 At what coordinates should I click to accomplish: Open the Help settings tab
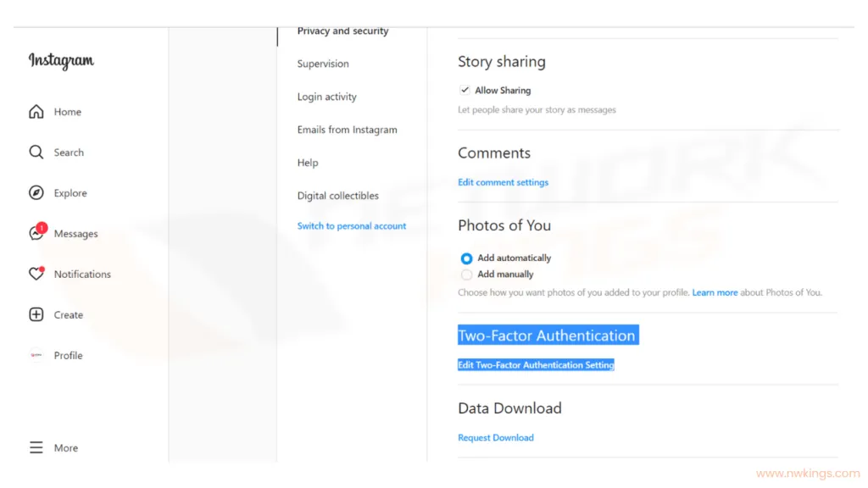click(x=307, y=163)
